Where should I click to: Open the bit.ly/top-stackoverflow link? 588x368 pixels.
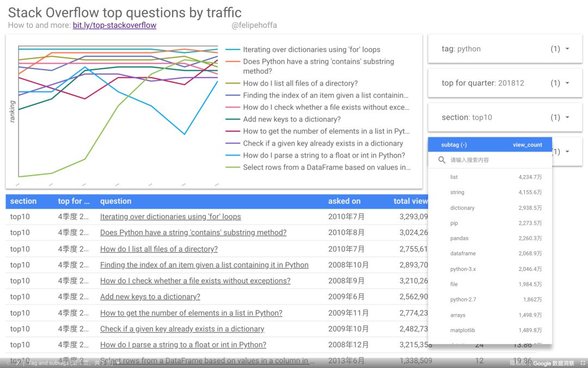(x=114, y=25)
